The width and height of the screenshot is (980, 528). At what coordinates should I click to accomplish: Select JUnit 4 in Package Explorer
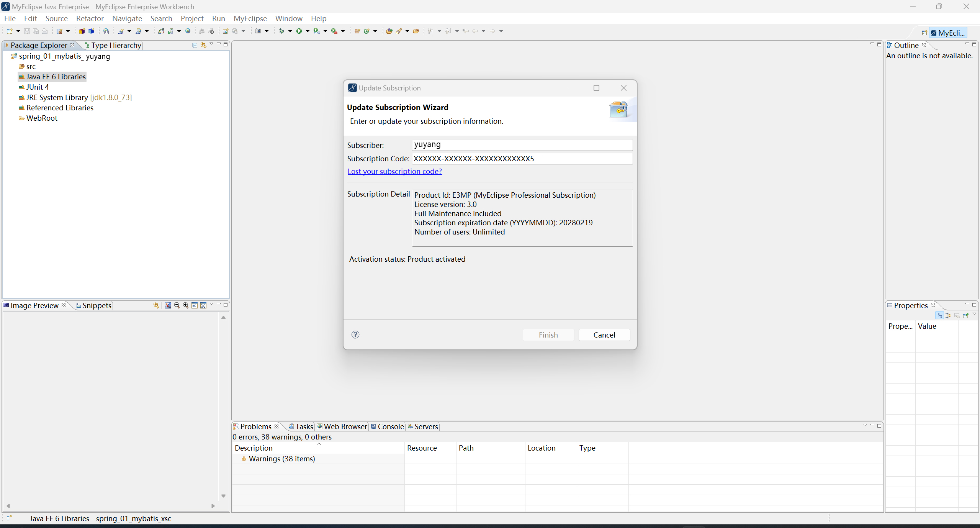(34, 87)
